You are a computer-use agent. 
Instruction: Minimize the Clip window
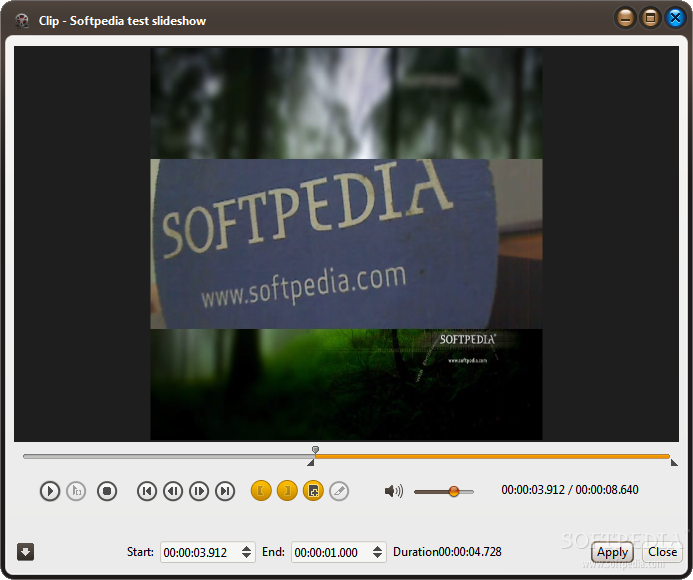tap(625, 18)
